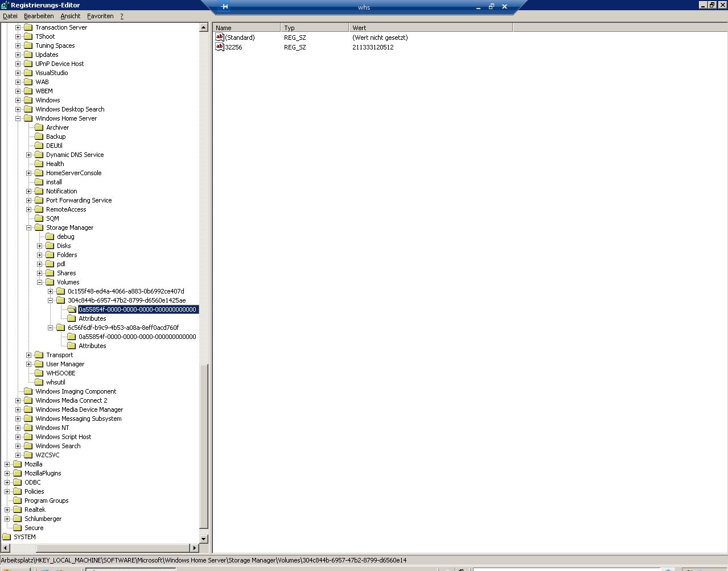The width and height of the screenshot is (728, 571).
Task: Click the Realtek folder icon
Action: tap(17, 510)
